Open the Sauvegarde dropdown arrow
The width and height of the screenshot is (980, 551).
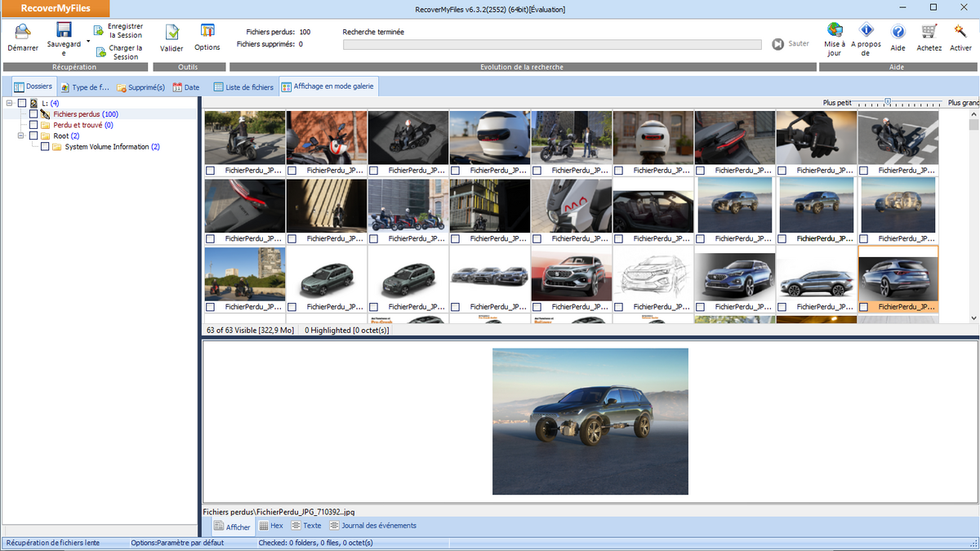pos(87,43)
